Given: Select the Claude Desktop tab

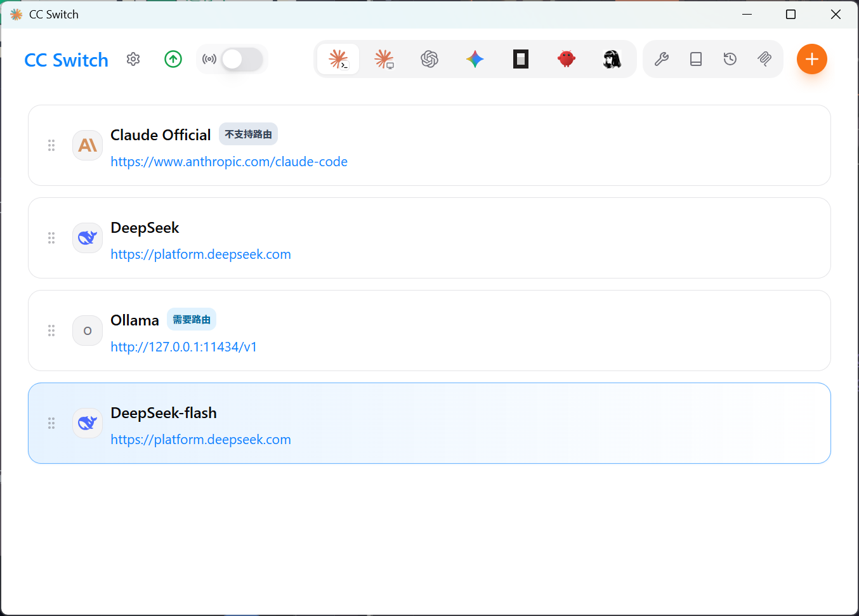Looking at the screenshot, I should [x=384, y=59].
